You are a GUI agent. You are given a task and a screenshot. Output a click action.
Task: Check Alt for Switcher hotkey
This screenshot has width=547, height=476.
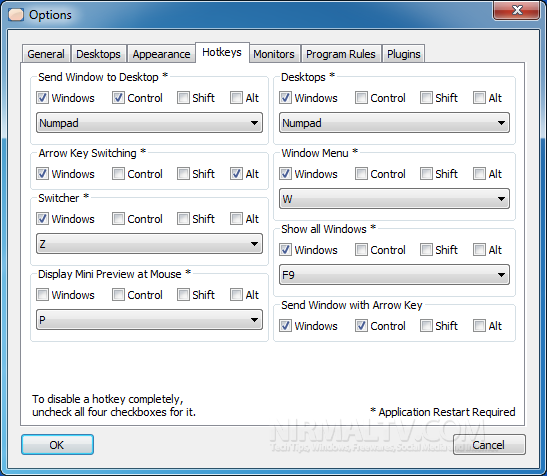pyautogui.click(x=236, y=219)
